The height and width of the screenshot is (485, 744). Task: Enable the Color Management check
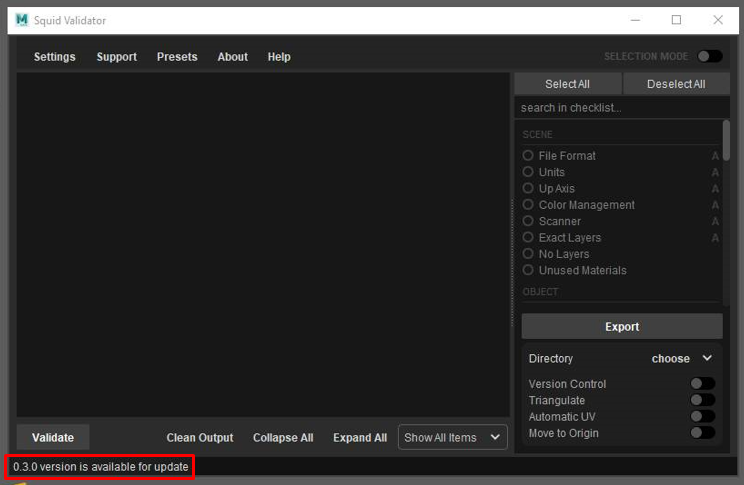coord(528,205)
